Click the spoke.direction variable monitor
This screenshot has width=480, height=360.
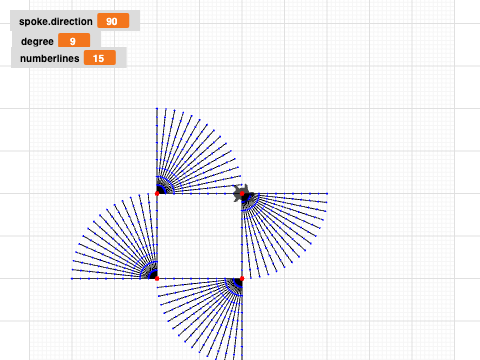point(75,21)
